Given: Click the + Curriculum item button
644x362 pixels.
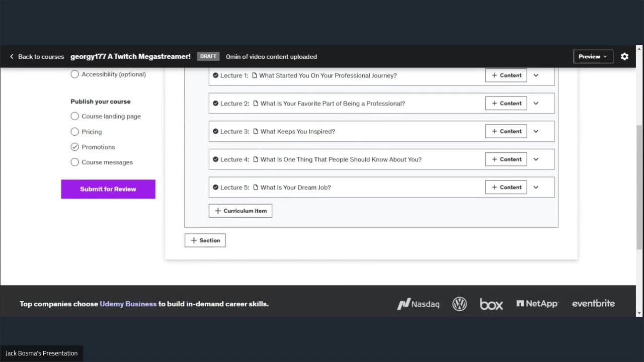Looking at the screenshot, I should tap(240, 211).
